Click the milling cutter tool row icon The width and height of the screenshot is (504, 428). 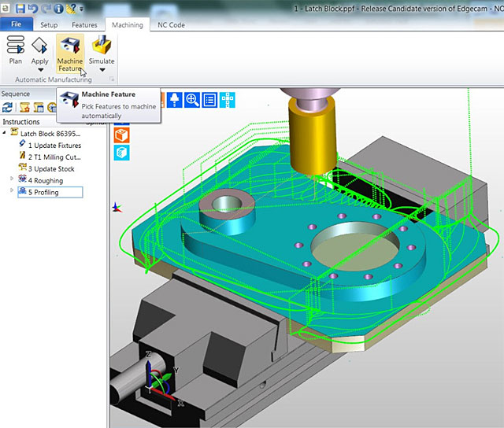pyautogui.click(x=22, y=156)
